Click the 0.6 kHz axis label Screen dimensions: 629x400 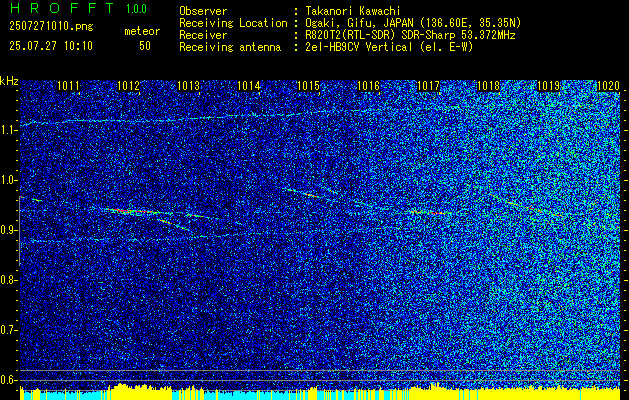point(8,380)
